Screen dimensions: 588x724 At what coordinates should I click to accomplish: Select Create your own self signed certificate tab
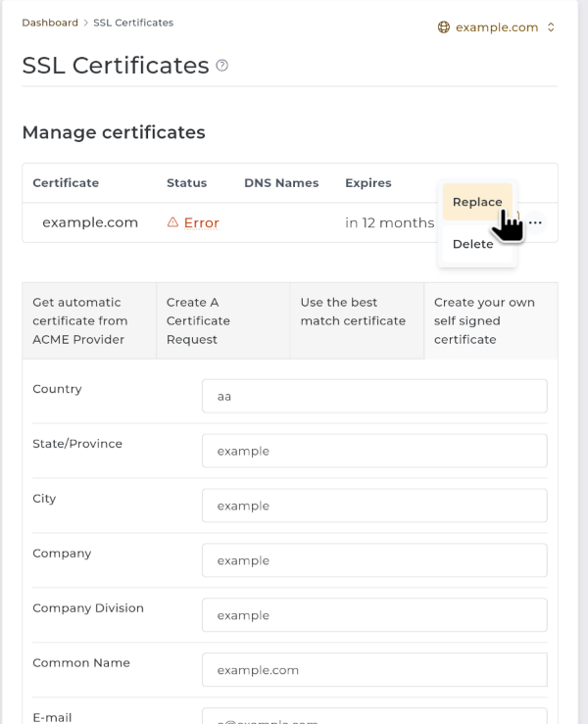tap(491, 321)
